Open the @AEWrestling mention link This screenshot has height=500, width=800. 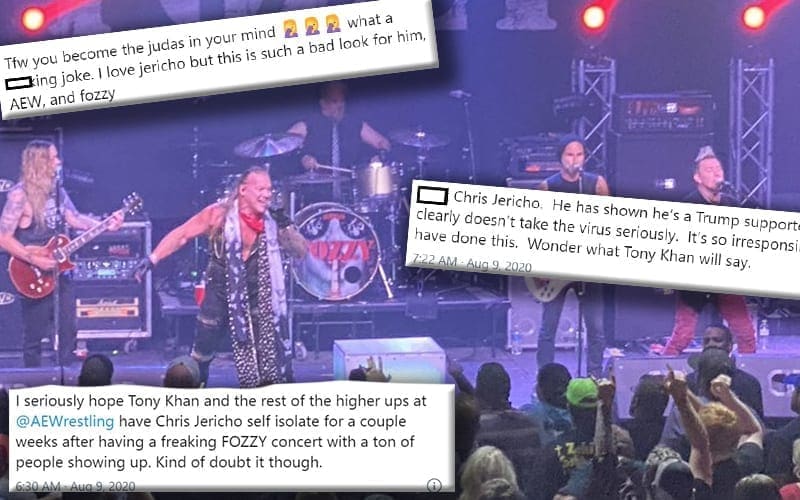tap(65, 422)
